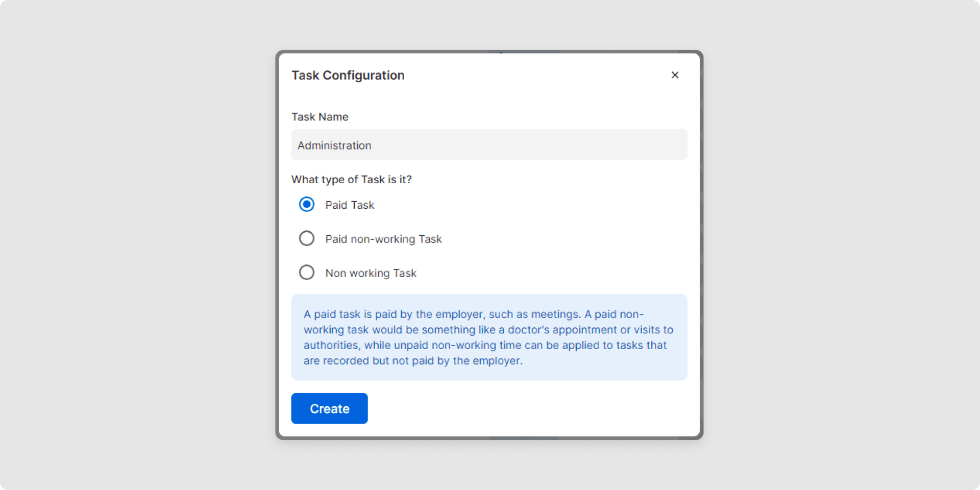
Task: Close the Task Configuration dialog
Action: click(x=675, y=75)
